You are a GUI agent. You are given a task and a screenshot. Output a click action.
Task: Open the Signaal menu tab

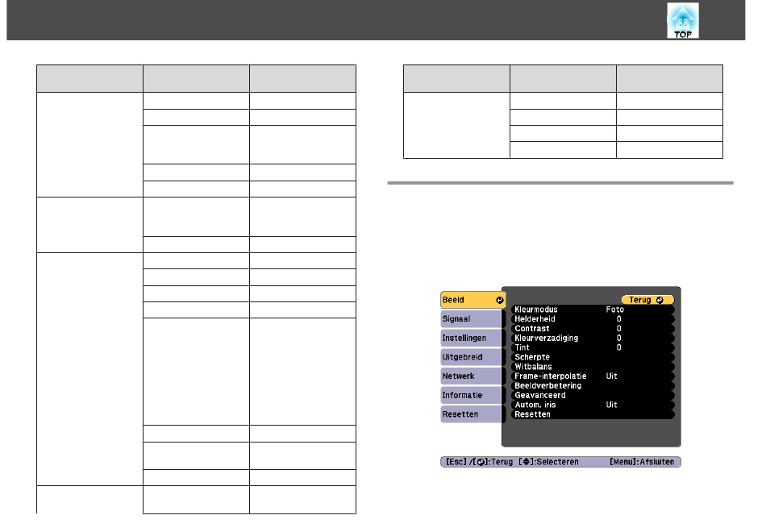click(471, 319)
